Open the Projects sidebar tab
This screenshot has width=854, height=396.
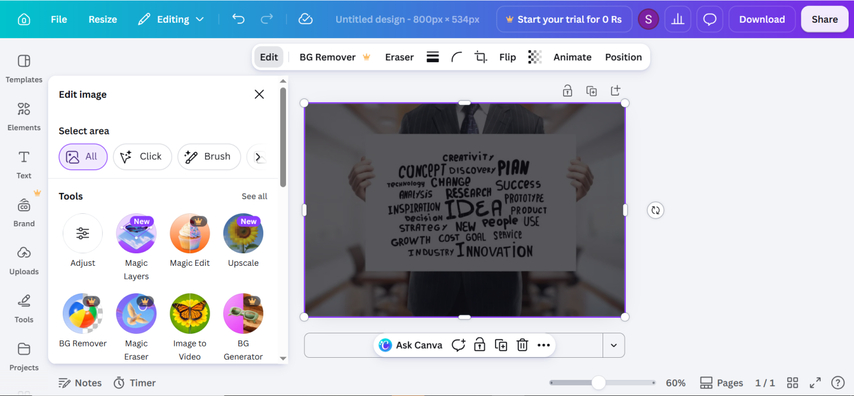tap(24, 356)
